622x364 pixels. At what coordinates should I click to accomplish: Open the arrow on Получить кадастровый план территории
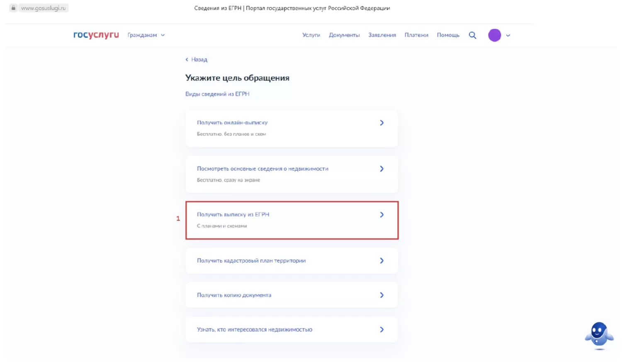pos(382,261)
